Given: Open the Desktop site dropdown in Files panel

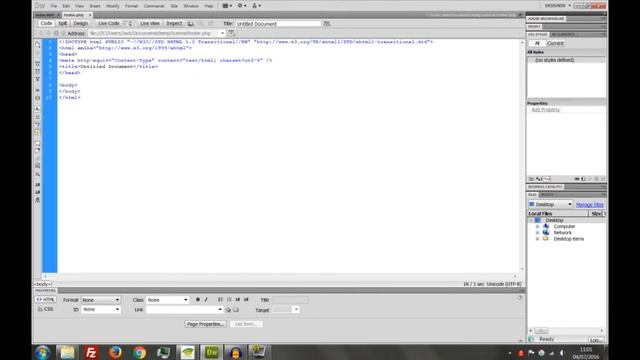Looking at the screenshot, I should (x=551, y=204).
